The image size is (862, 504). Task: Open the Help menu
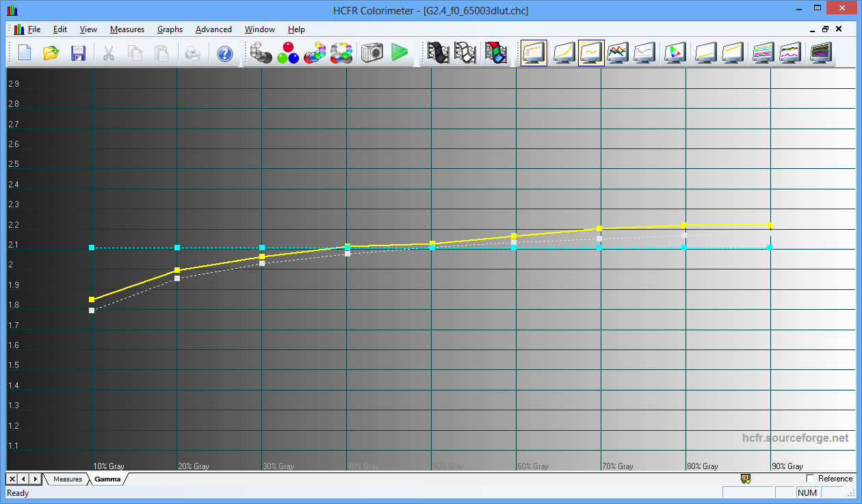(x=296, y=29)
